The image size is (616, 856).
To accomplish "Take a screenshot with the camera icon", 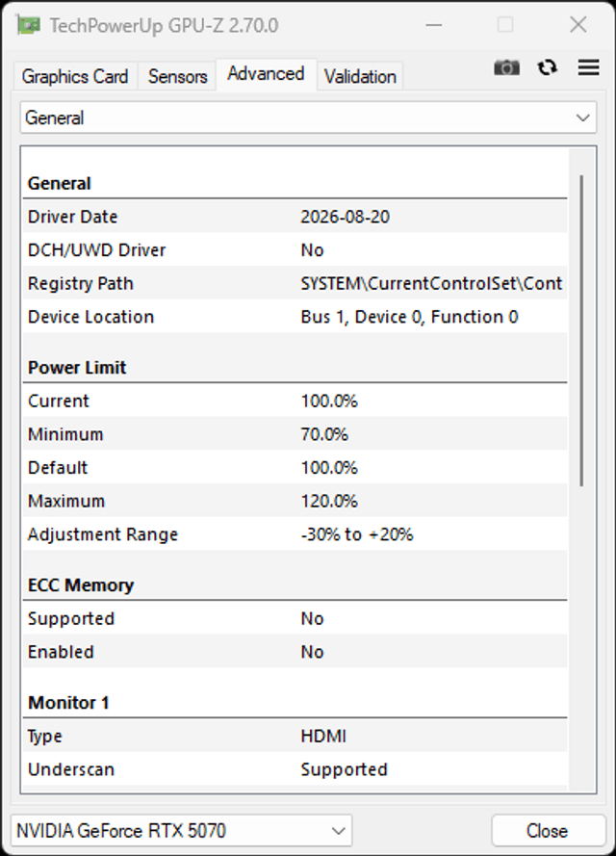I will pyautogui.click(x=506, y=67).
